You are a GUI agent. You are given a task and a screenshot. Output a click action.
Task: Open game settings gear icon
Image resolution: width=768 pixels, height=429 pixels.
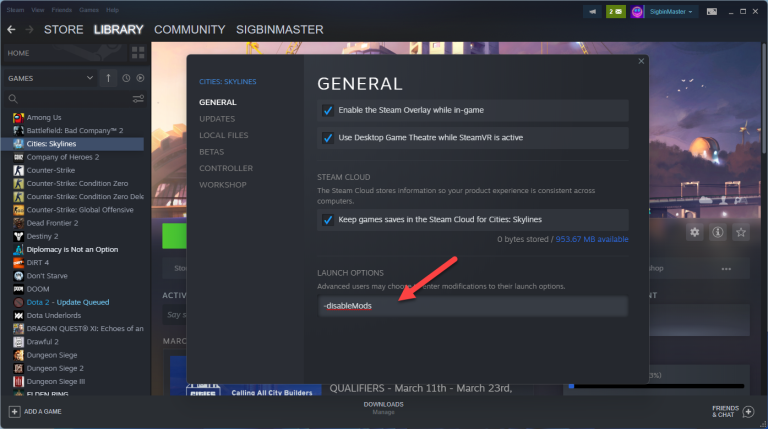(695, 232)
